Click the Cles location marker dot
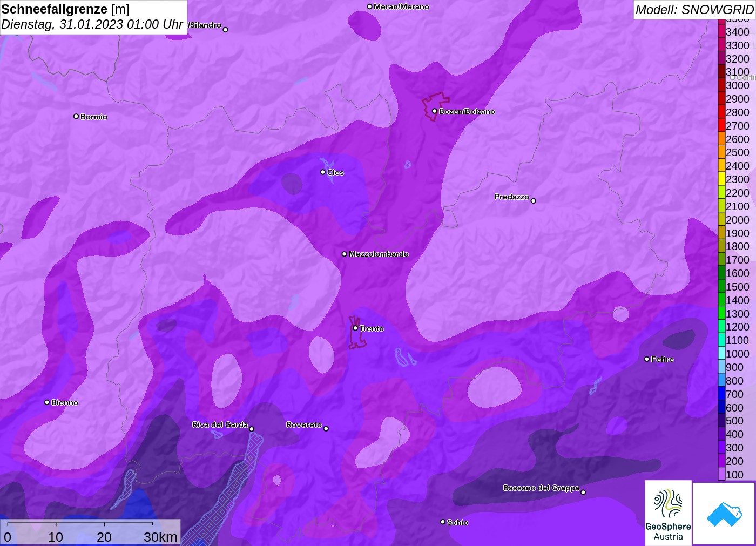Screen dimensions: 756x546 point(323,172)
